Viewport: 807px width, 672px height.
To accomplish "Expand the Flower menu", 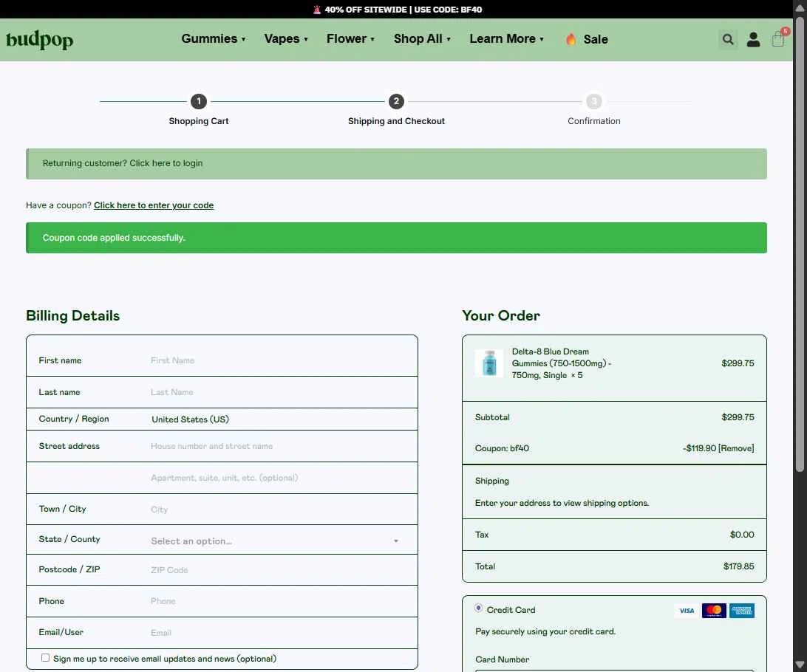I will [x=350, y=38].
